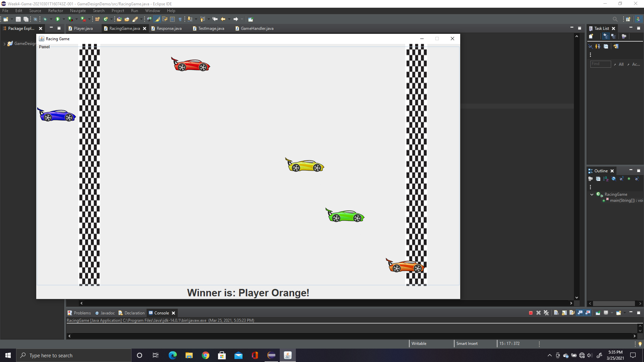Select the Problems tab in the console area
The height and width of the screenshot is (362, 644).
click(x=82, y=313)
